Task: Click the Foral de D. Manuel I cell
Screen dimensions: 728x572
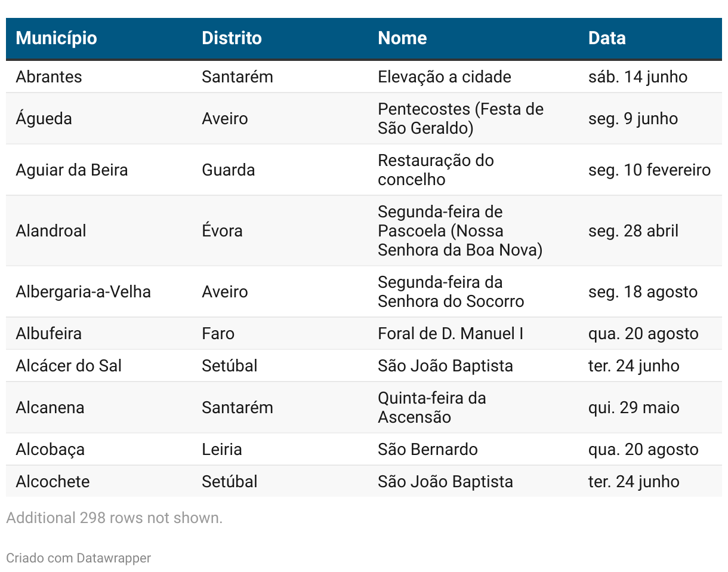Action: (x=451, y=334)
